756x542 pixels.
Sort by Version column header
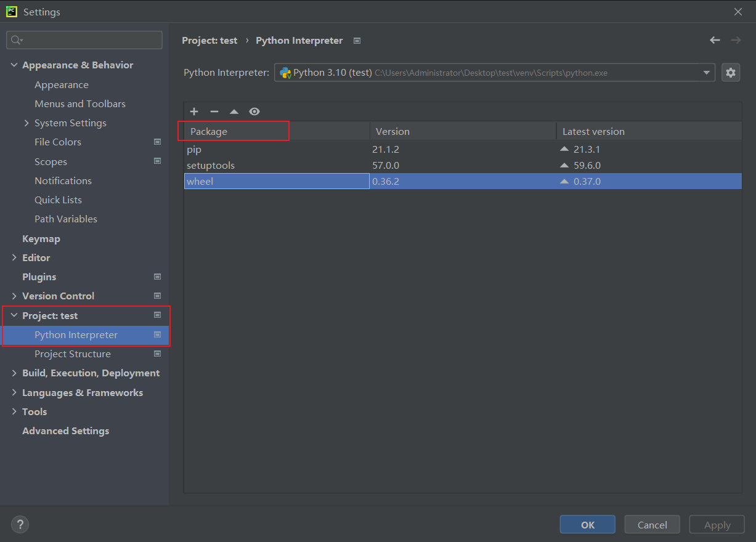click(463, 131)
